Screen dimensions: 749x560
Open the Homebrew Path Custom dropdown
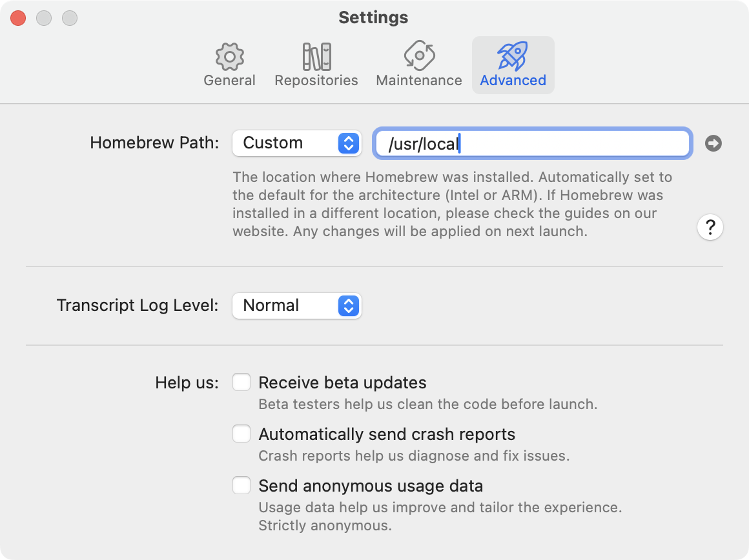[296, 143]
